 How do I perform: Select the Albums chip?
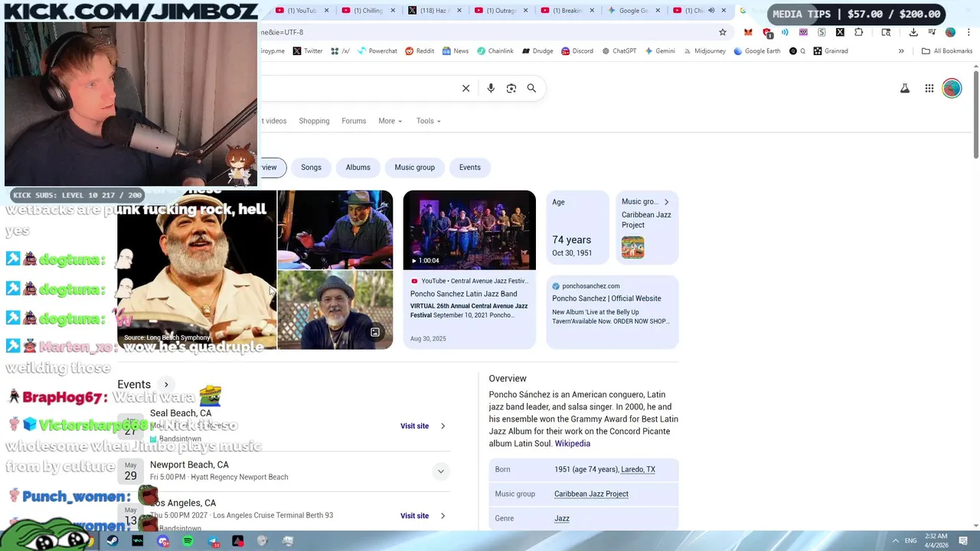pyautogui.click(x=358, y=168)
